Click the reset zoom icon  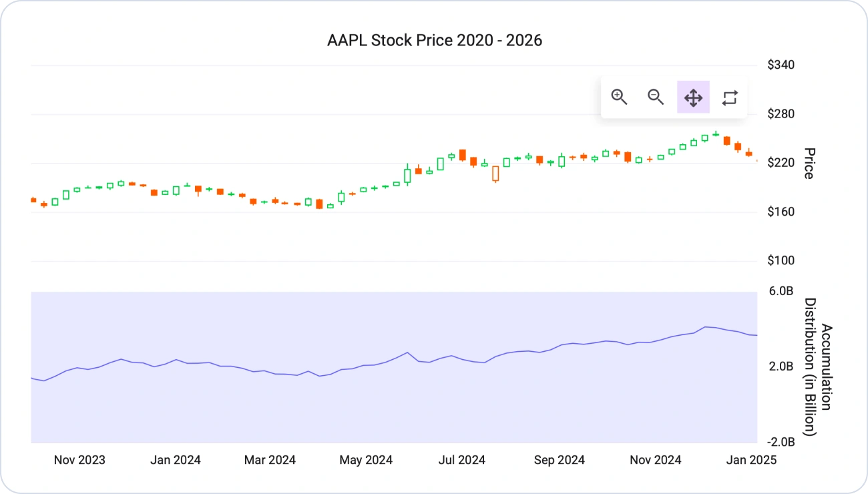730,97
